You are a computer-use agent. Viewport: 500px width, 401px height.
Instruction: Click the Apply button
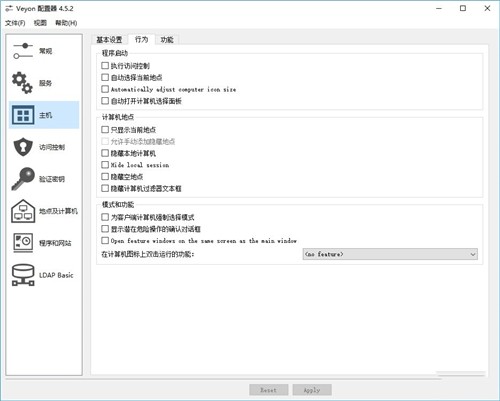pos(312,390)
